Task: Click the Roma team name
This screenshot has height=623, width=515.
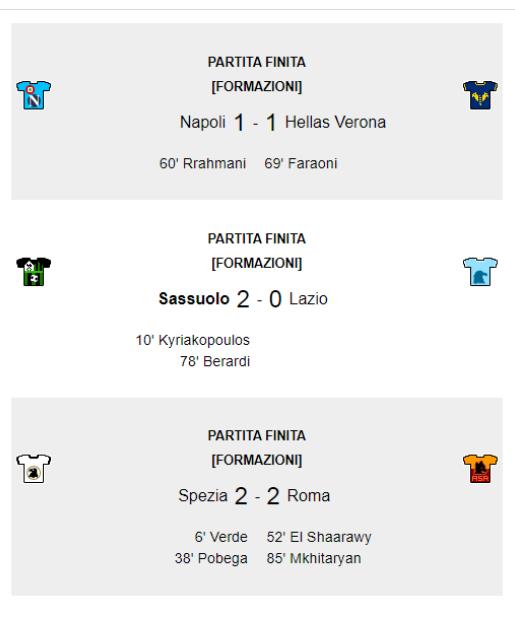Action: point(308,495)
